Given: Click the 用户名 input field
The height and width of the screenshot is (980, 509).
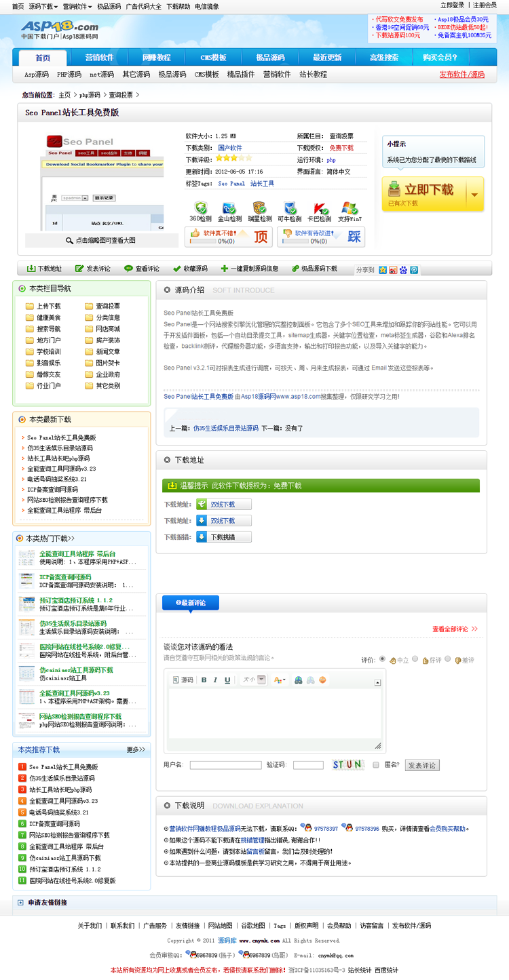Looking at the screenshot, I should click(225, 765).
